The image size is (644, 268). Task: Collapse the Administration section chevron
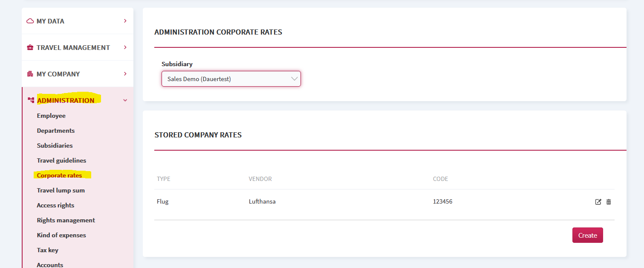[x=125, y=100]
